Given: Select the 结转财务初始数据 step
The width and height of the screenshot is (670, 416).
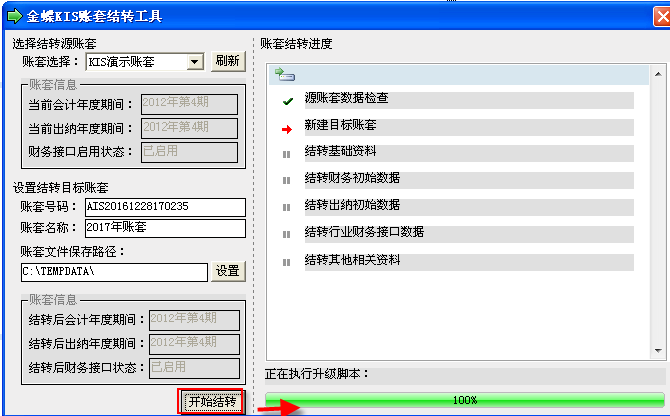Looking at the screenshot, I should (x=469, y=180).
